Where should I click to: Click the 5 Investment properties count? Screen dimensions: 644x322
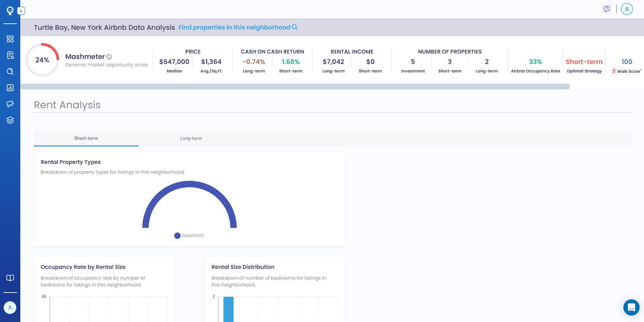point(413,62)
